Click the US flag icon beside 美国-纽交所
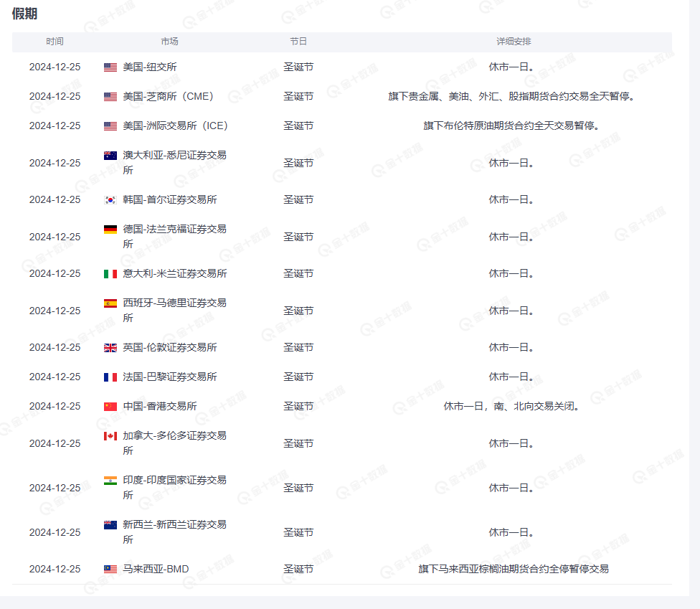This screenshot has width=700, height=609. coord(109,67)
